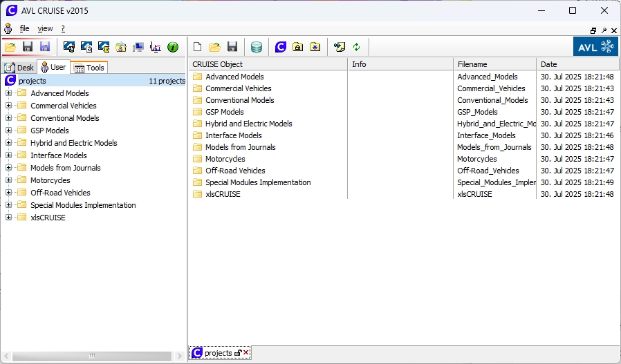
Task: Expand the xlsCRUISE tree node
Action: tap(9, 218)
